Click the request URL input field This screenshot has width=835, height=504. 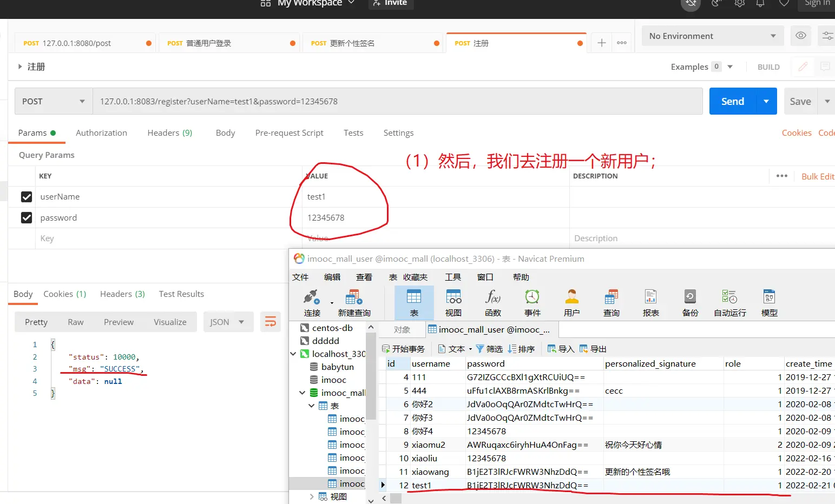(x=397, y=101)
